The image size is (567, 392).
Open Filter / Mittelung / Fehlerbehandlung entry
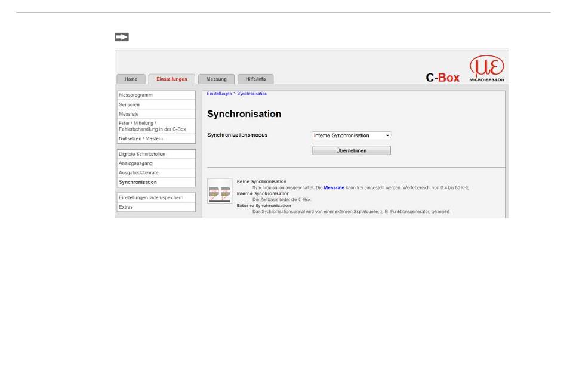point(156,126)
